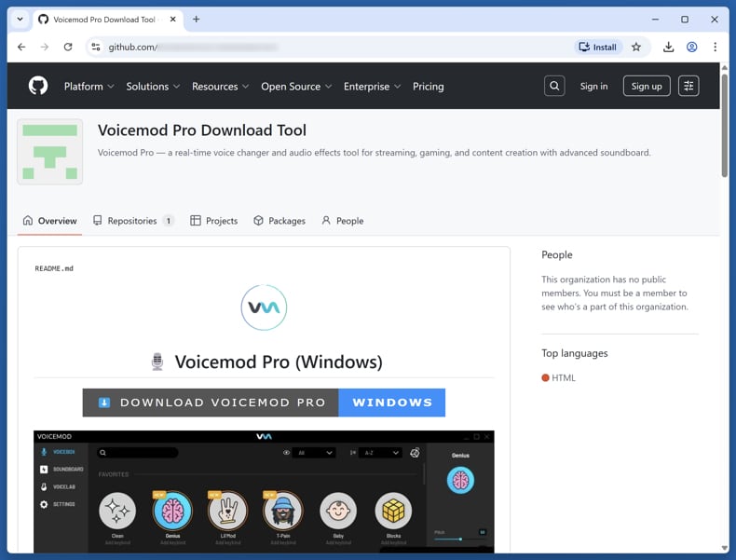Reload the page
736x560 pixels.
point(68,47)
